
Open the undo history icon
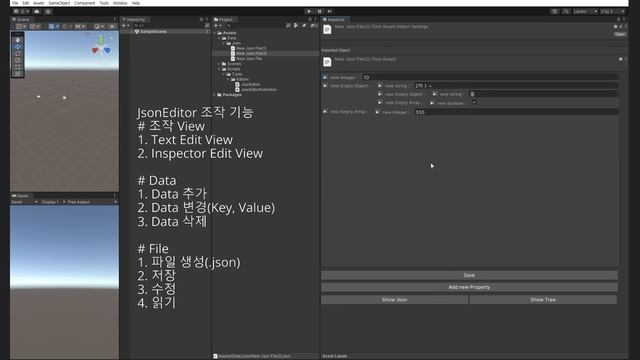coord(554,11)
